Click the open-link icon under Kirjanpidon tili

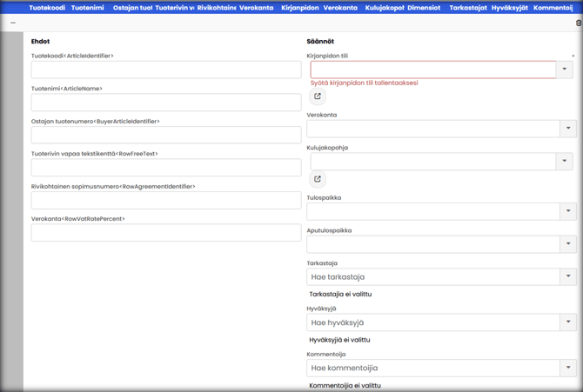[318, 96]
